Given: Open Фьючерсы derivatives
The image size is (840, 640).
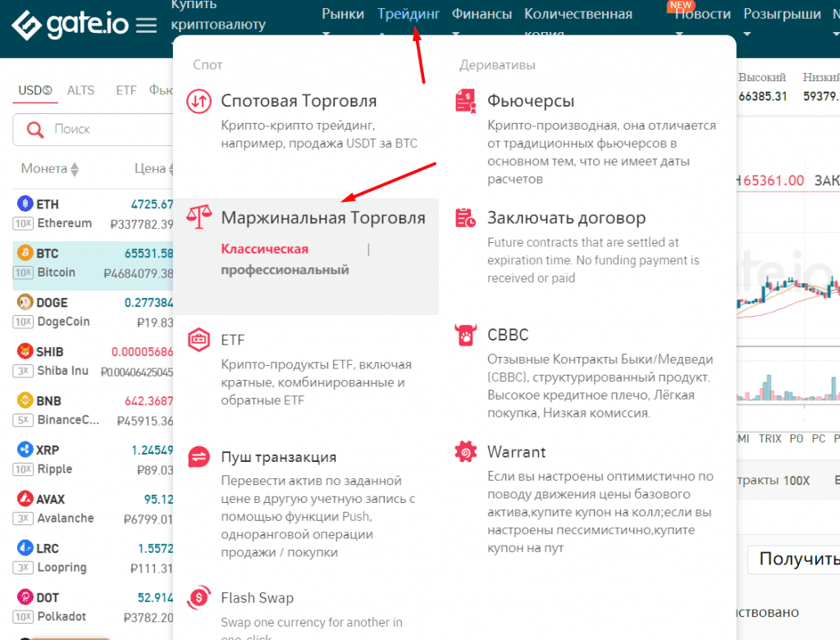Looking at the screenshot, I should (x=531, y=101).
